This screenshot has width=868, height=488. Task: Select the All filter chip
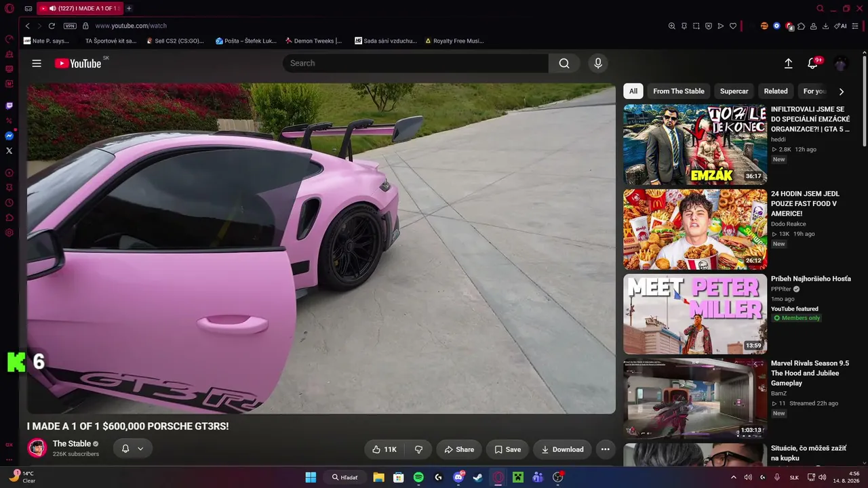(x=633, y=91)
